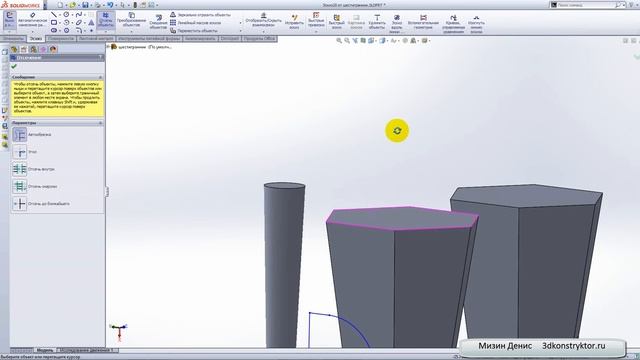640x360 pixels.
Task: Click the panel splitter collapse handle
Action: coord(107,192)
